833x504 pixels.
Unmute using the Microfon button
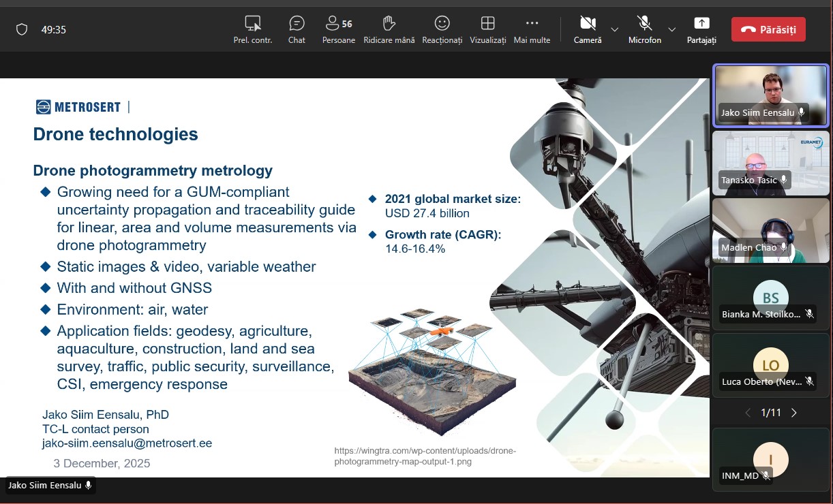coord(644,29)
